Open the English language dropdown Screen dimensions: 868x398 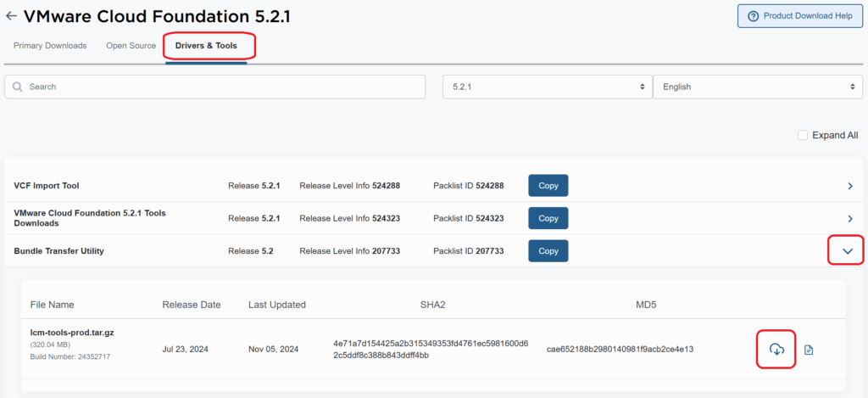point(757,87)
